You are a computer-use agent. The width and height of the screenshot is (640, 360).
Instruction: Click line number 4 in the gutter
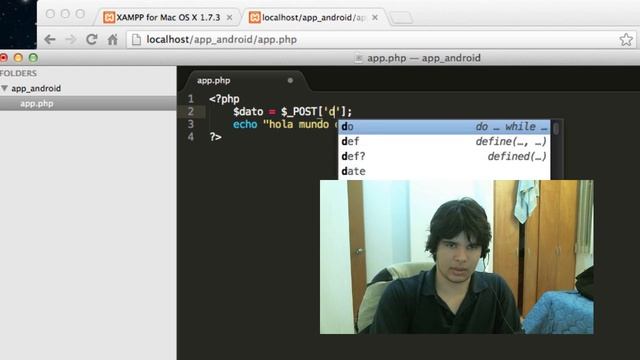[x=191, y=137]
